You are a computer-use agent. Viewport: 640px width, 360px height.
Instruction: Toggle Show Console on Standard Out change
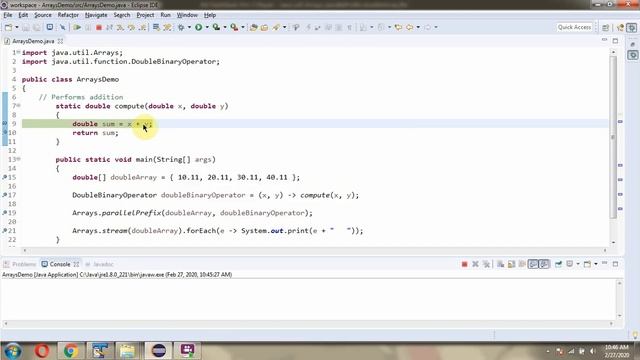(x=533, y=264)
